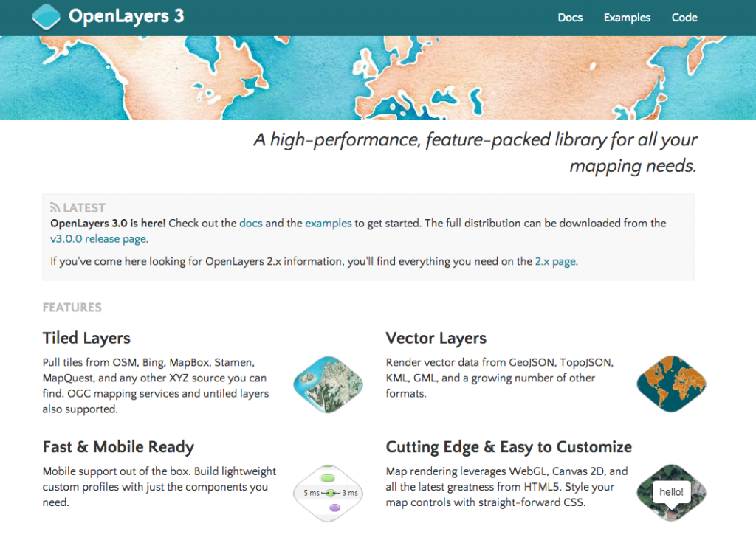Open the 2.x page link

(555, 262)
